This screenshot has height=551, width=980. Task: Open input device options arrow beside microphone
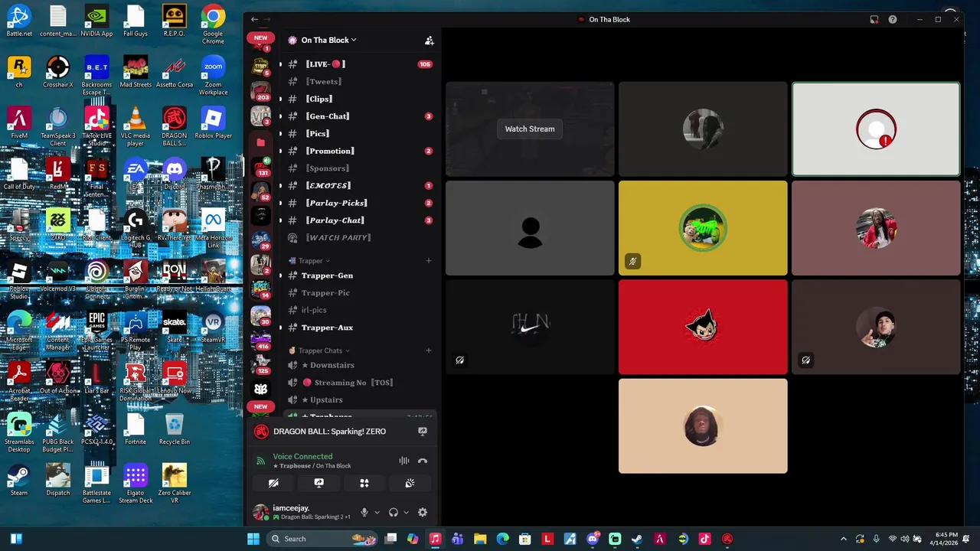(x=377, y=513)
